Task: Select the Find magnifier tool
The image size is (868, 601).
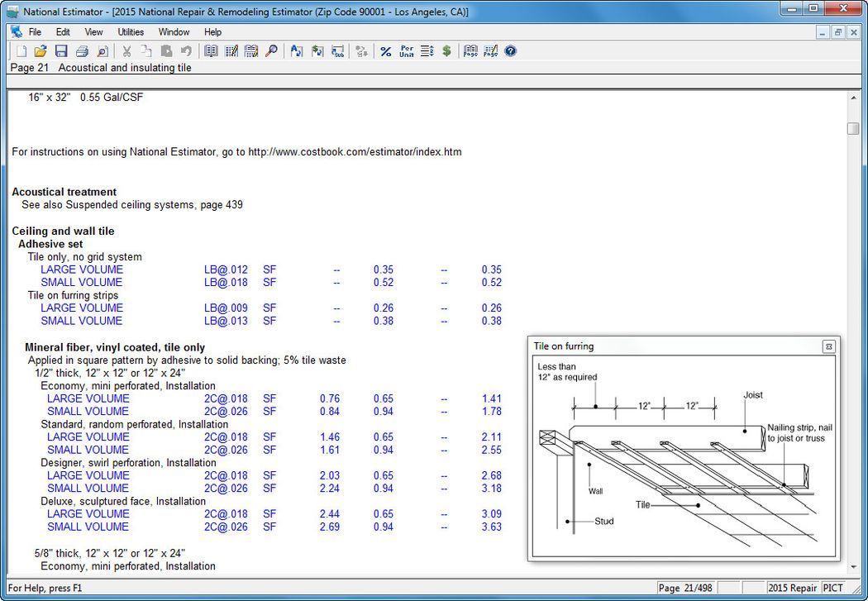Action: tap(273, 50)
